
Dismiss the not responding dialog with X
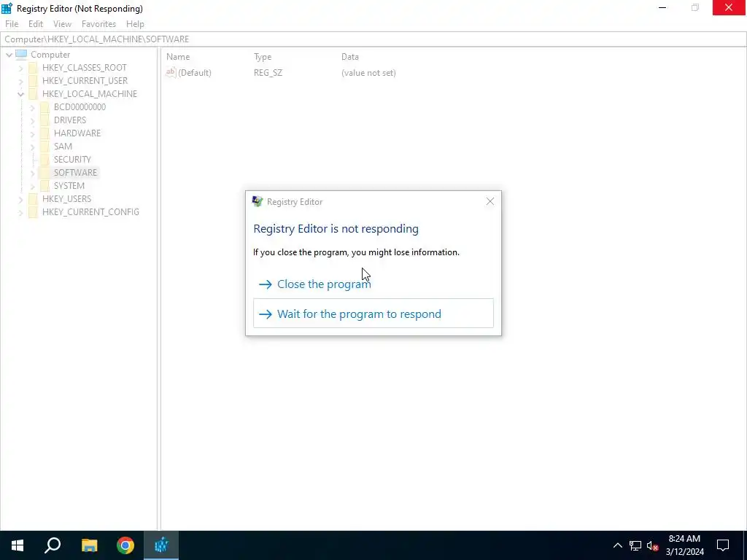click(489, 201)
